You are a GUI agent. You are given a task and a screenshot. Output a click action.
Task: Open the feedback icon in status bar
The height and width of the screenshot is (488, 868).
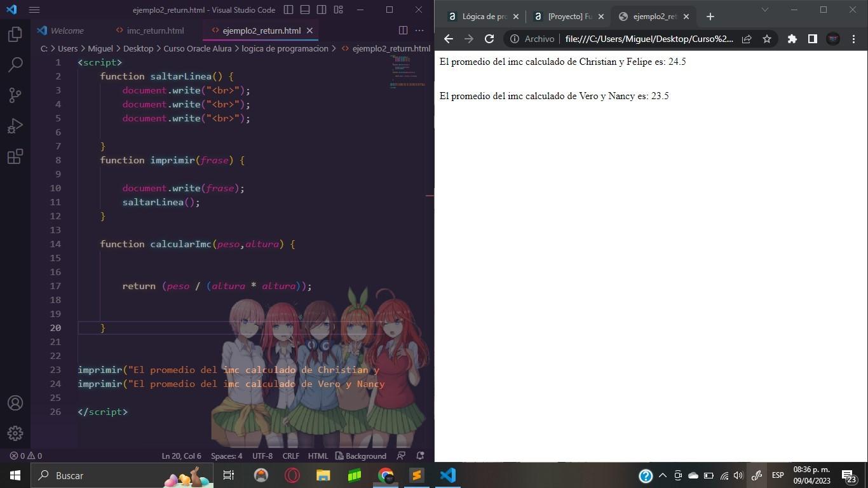401,456
